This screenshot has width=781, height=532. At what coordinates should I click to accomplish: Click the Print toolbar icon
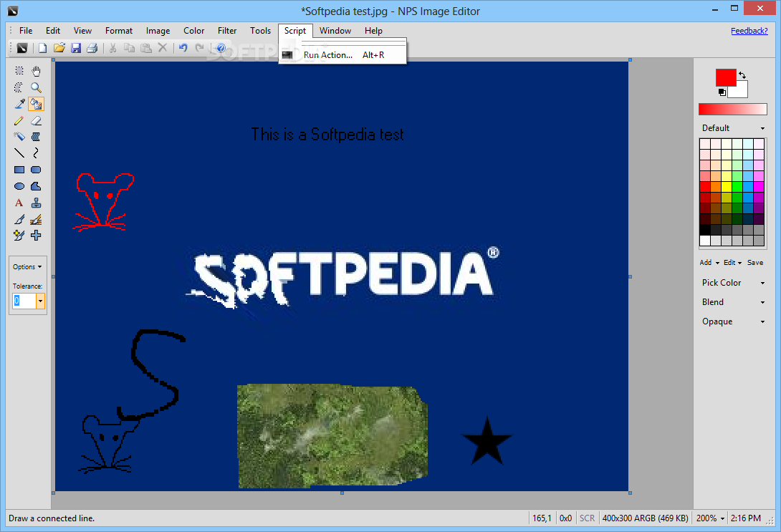coord(92,48)
